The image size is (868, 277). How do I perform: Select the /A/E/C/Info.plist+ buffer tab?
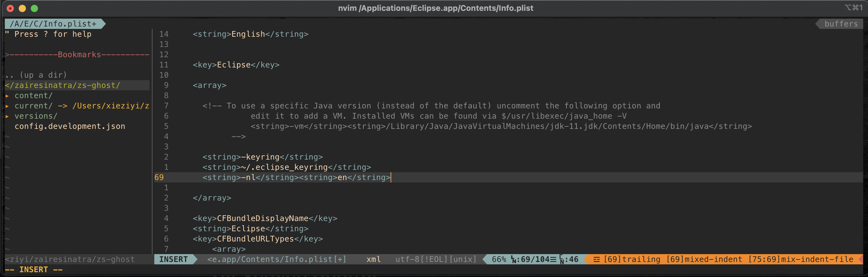point(53,23)
